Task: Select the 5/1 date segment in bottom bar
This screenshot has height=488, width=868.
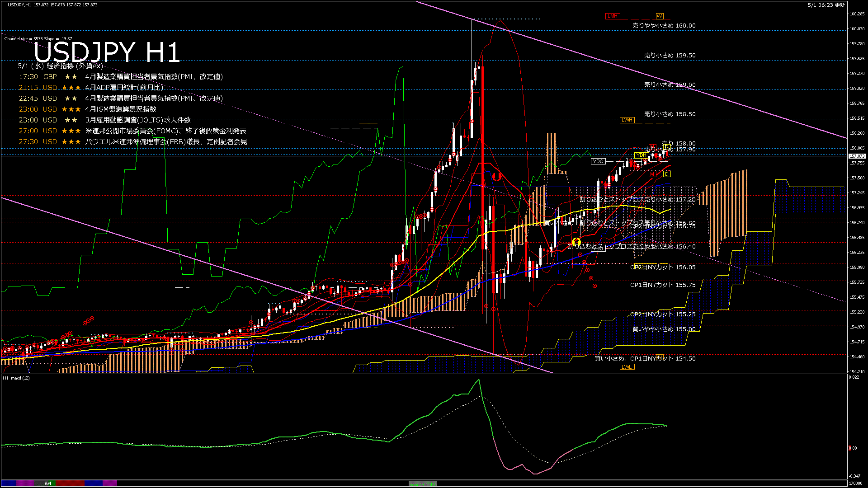Action: point(48,483)
